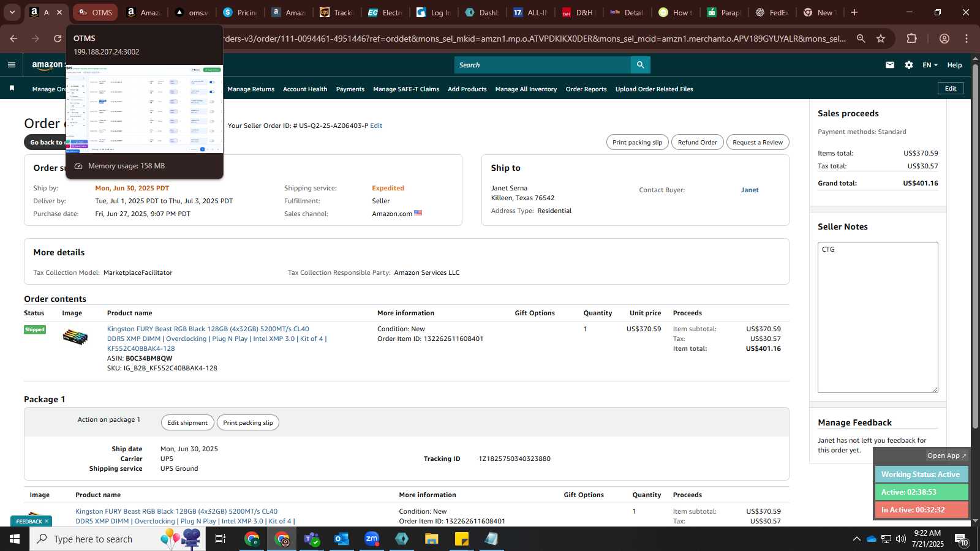This screenshot has width=980, height=551.
Task: Close the active Amazon tab
Action: pos(59,12)
